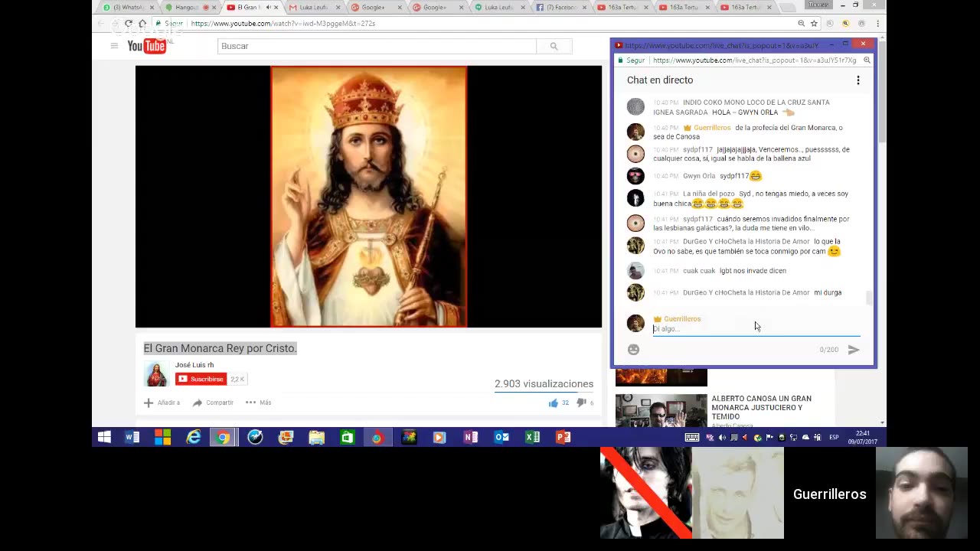Mute audio indicator on El Gran tab

coord(268,8)
